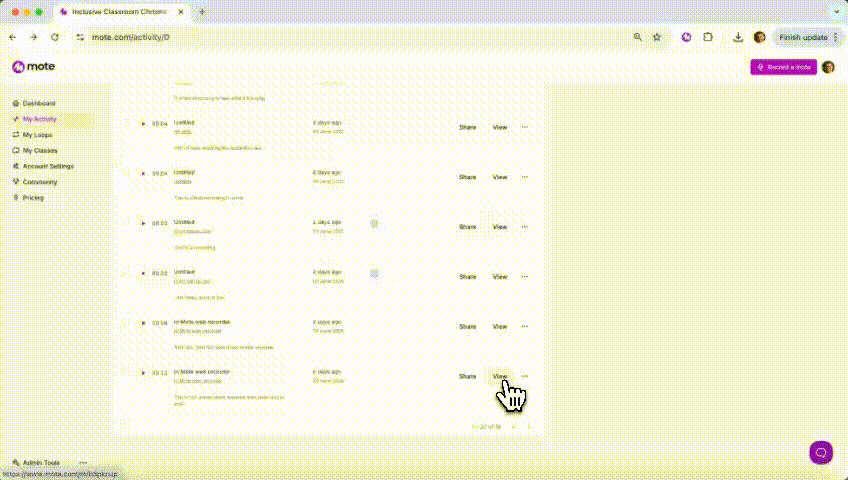Open the purple Mote extension icon
The width and height of the screenshot is (848, 480).
point(686,37)
